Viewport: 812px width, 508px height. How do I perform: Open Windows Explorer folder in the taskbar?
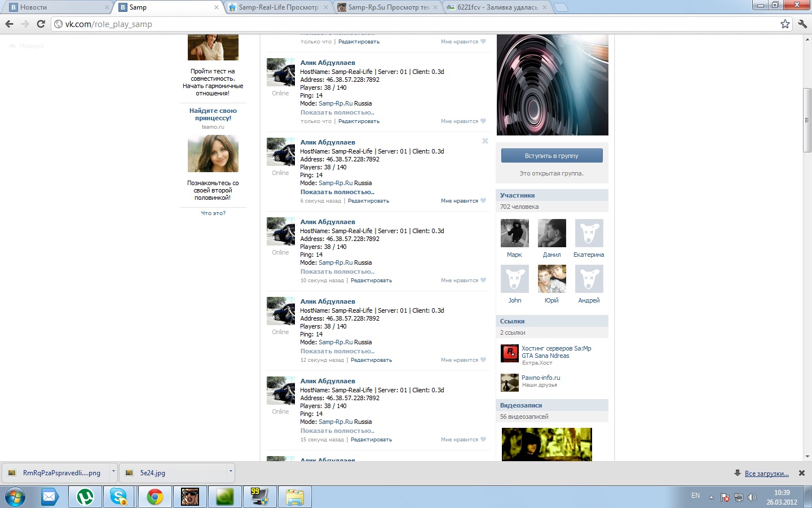pos(295,497)
